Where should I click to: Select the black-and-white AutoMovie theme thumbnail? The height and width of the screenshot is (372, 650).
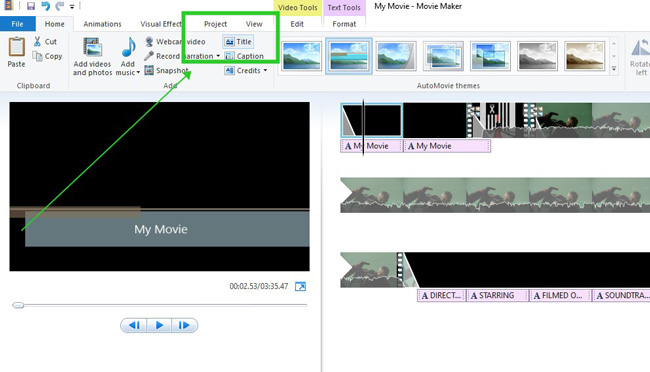(537, 56)
